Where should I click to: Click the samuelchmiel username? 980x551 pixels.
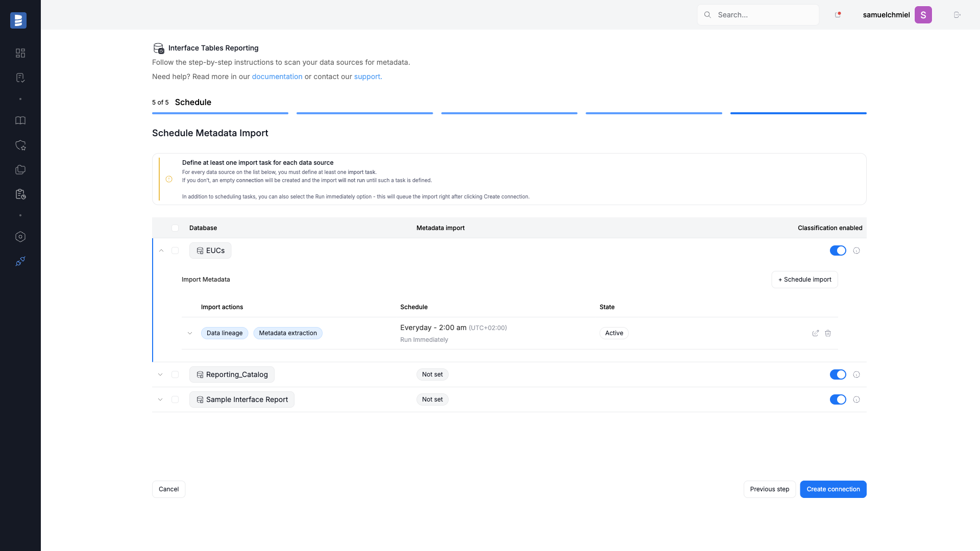point(886,15)
